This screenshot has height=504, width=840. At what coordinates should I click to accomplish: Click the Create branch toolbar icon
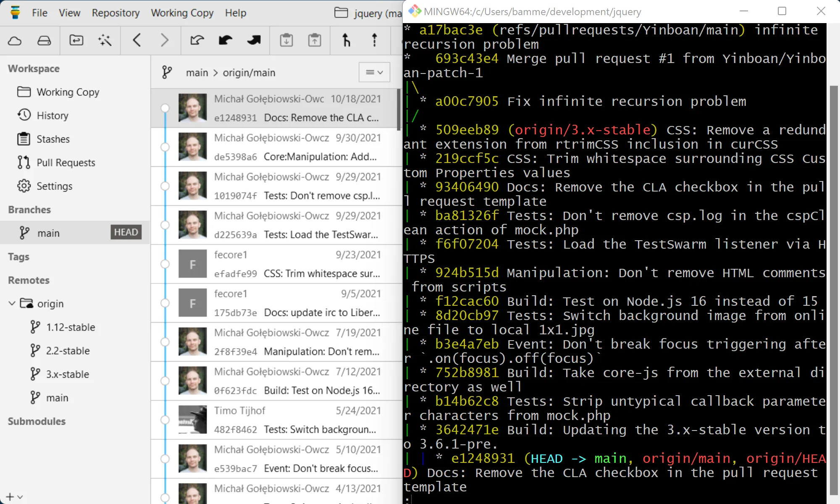pyautogui.click(x=346, y=40)
